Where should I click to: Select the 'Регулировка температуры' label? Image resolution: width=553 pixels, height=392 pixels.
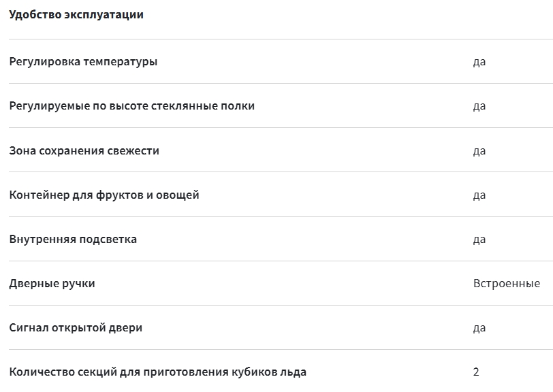[83, 62]
